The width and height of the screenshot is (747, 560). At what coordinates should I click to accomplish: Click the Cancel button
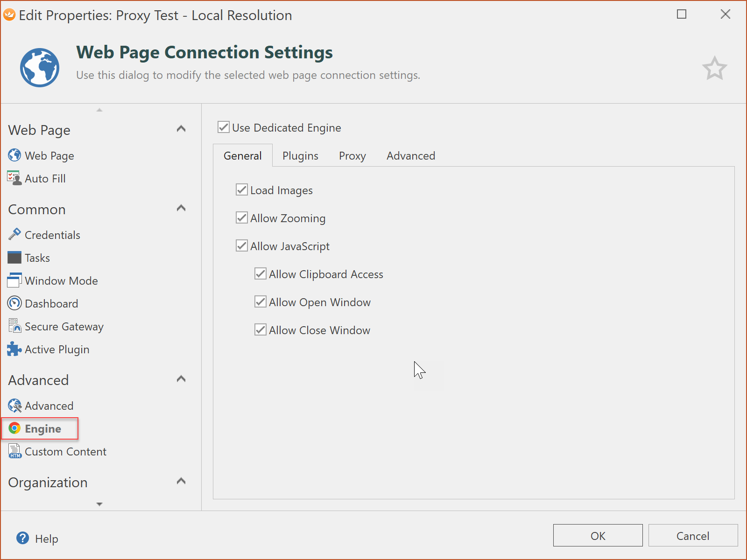pos(692,536)
